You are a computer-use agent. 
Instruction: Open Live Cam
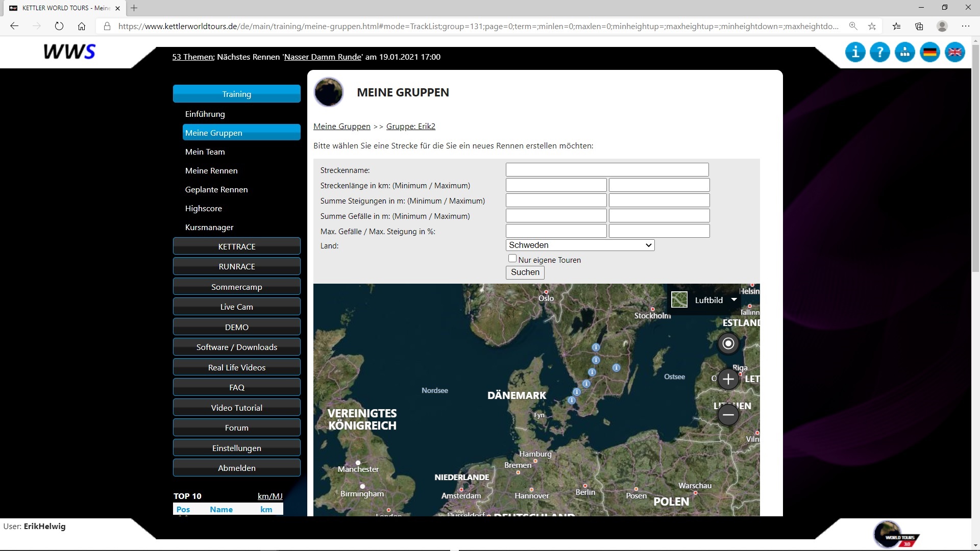coord(237,307)
